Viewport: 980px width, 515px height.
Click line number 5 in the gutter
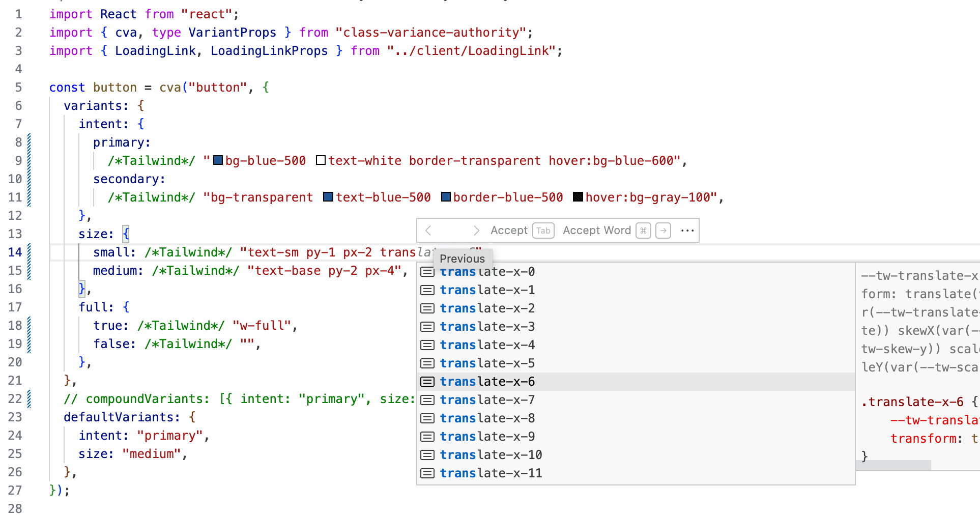[x=18, y=88]
